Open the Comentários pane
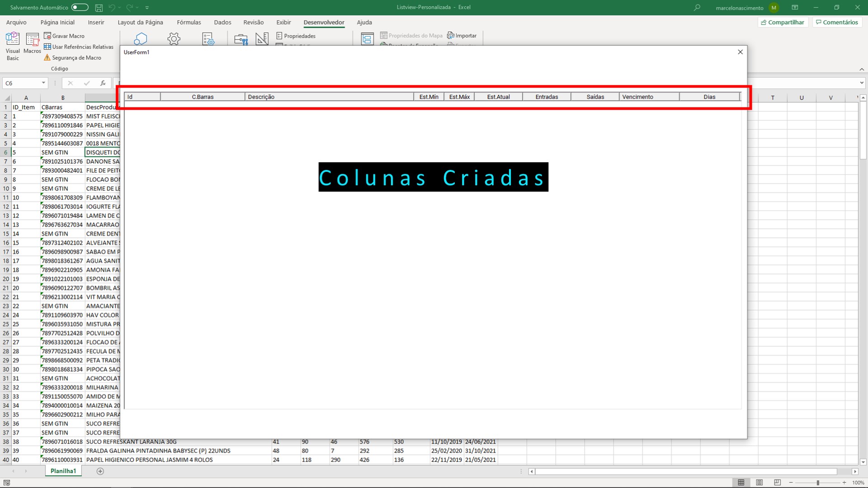The height and width of the screenshot is (488, 868). click(837, 22)
